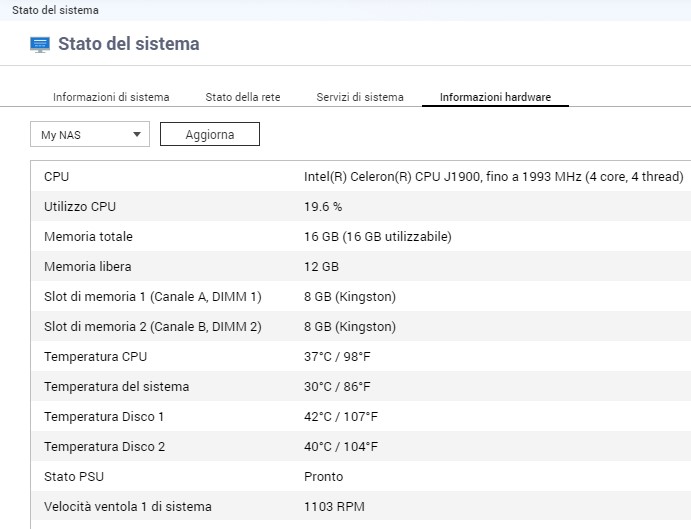Click the Temperatura Disco 2 row
This screenshot has width=691, height=529.
pos(360,446)
